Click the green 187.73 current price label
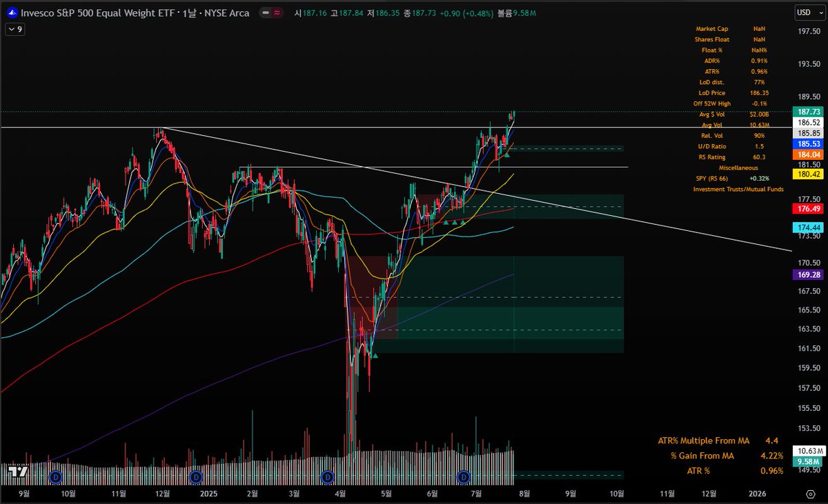Image resolution: width=828 pixels, height=504 pixels. (x=807, y=112)
